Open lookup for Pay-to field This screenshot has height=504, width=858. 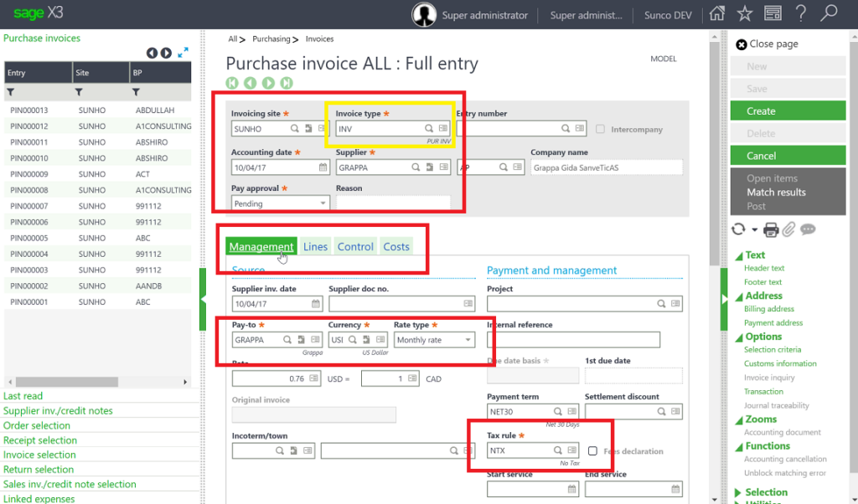tap(287, 340)
